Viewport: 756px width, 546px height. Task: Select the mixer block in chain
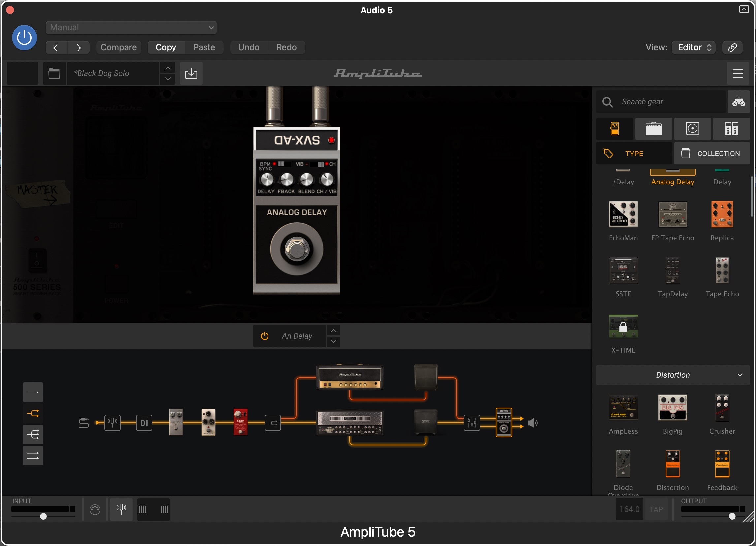pyautogui.click(x=472, y=423)
